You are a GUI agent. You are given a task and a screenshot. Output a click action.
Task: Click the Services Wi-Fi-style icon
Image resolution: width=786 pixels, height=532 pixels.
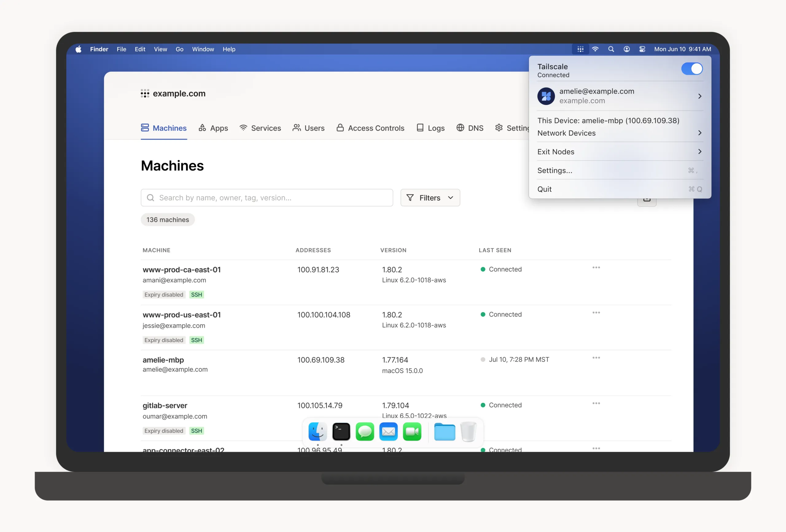click(243, 128)
